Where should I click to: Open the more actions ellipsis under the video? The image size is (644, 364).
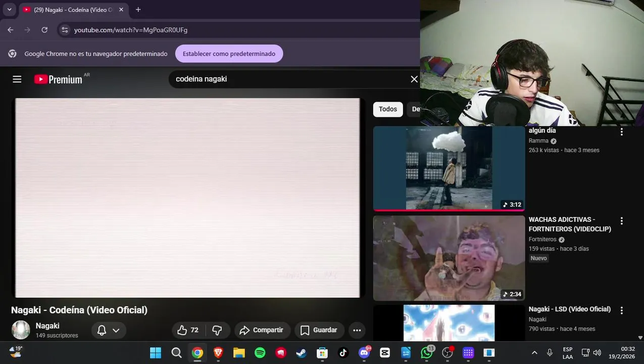click(x=357, y=330)
